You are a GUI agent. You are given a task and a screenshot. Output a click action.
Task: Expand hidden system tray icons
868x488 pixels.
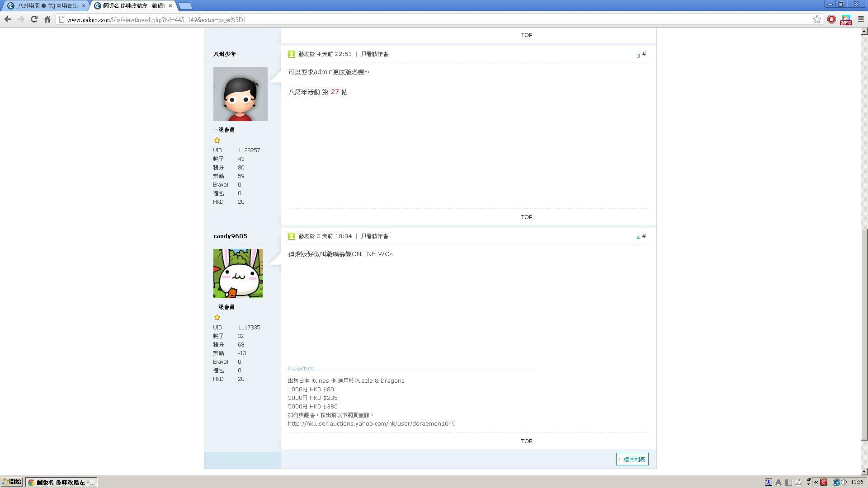[x=816, y=482]
